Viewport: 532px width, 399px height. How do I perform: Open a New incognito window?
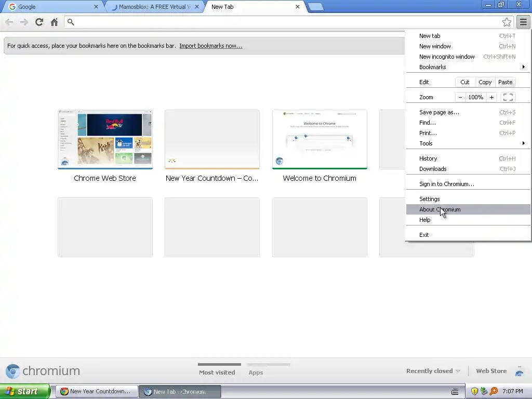click(x=468, y=57)
